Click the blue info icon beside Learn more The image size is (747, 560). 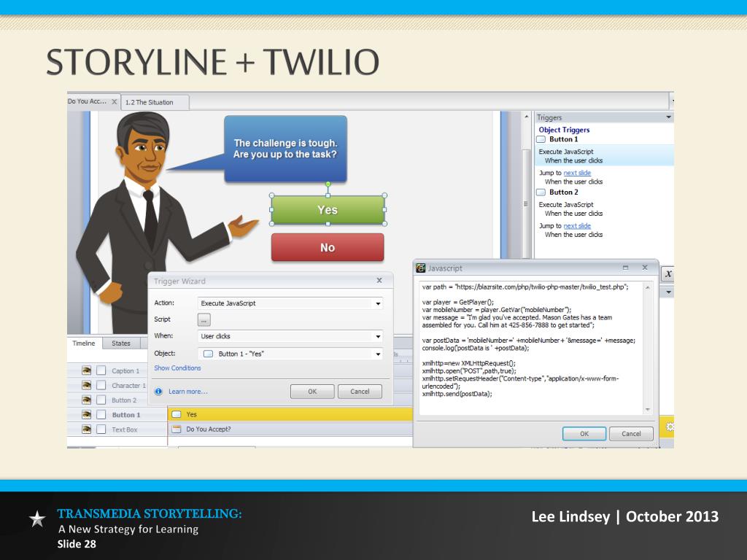[158, 392]
